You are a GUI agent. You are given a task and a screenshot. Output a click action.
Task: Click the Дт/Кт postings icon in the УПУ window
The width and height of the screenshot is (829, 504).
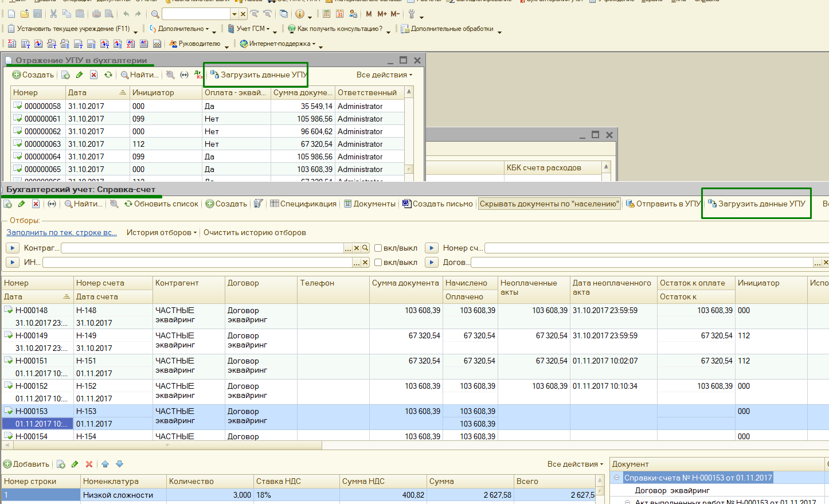click(x=198, y=75)
